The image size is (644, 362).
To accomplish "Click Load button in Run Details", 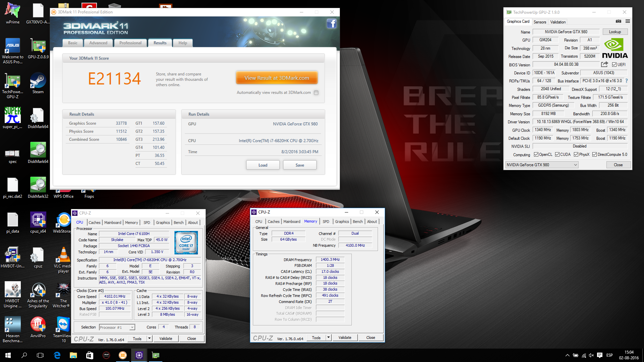I will pos(263,165).
